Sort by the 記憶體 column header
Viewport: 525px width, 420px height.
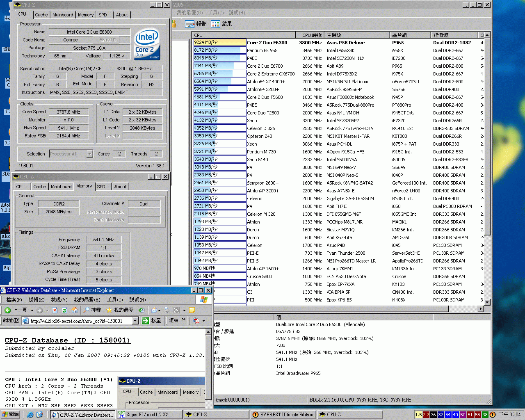pyautogui.click(x=455, y=35)
